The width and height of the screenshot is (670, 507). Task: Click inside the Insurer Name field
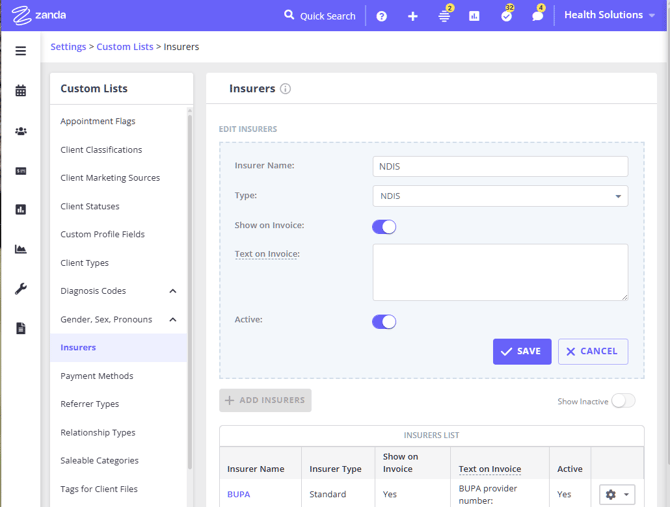[x=500, y=167]
